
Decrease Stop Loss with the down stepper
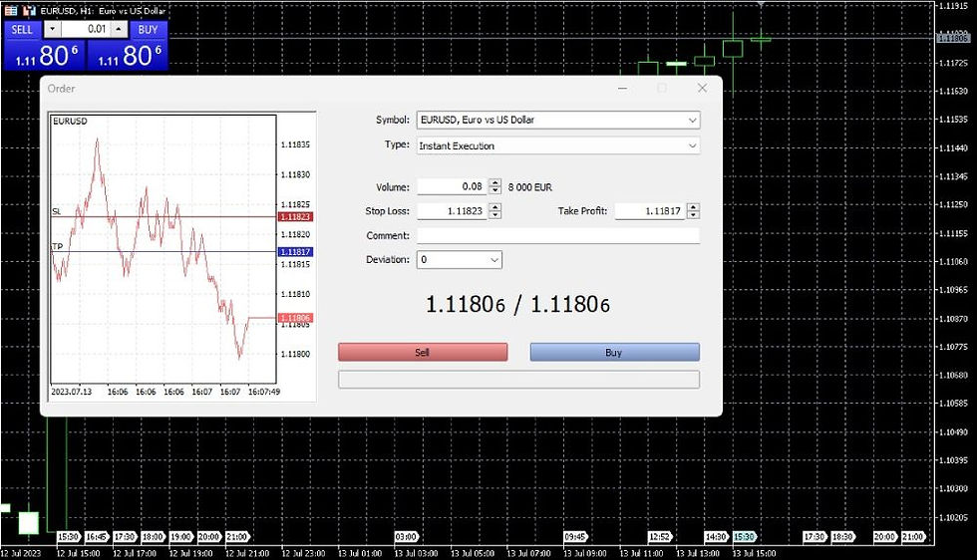(x=495, y=215)
